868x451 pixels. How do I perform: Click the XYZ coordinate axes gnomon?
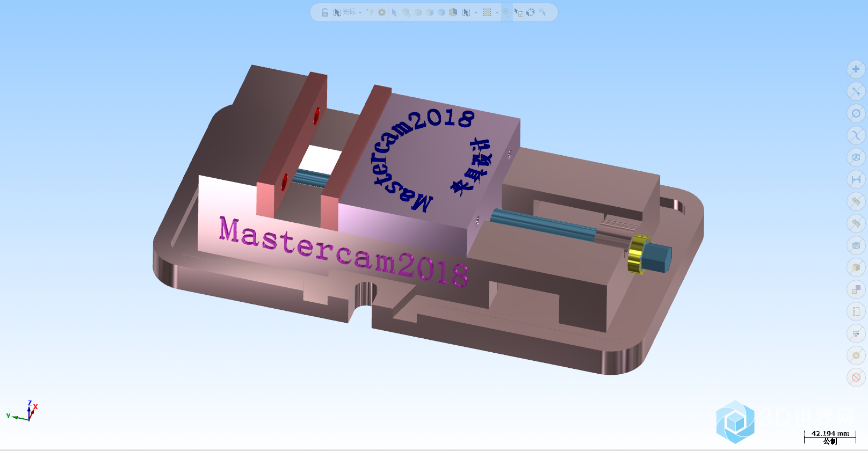(x=23, y=412)
